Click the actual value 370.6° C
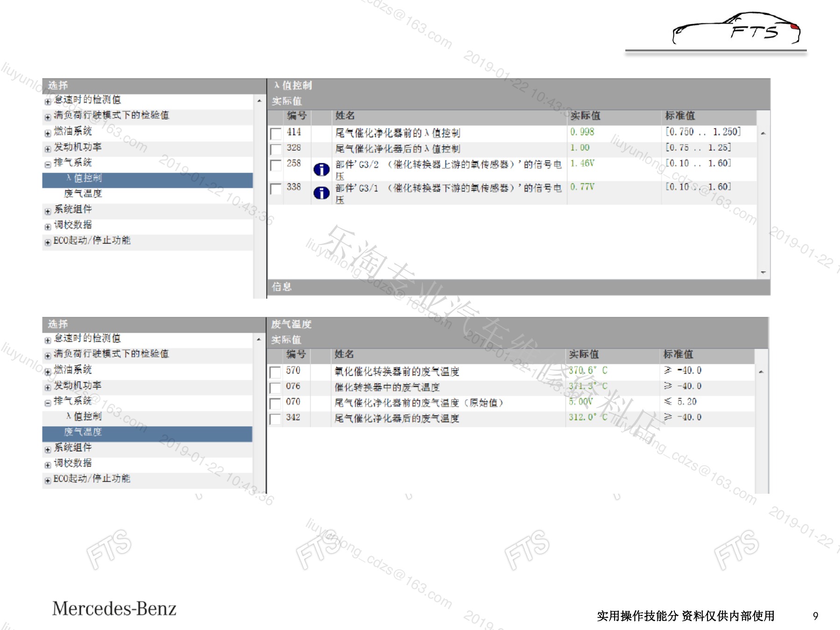The height and width of the screenshot is (630, 840). tap(588, 371)
